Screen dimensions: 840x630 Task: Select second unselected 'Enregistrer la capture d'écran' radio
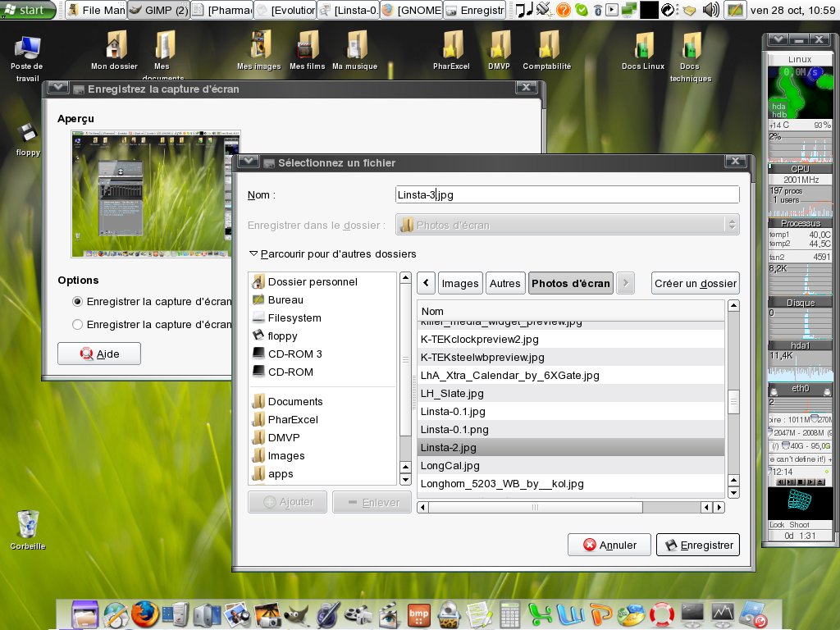[x=78, y=325]
